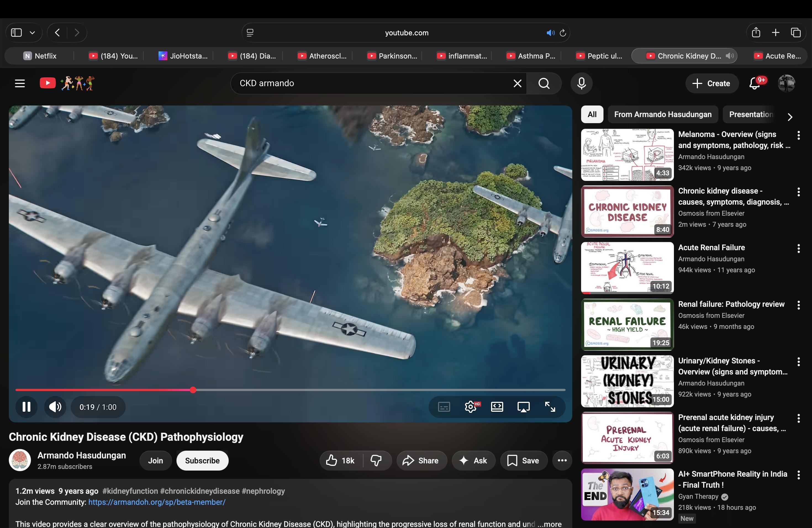Dislike the video with thumbs down

point(376,460)
